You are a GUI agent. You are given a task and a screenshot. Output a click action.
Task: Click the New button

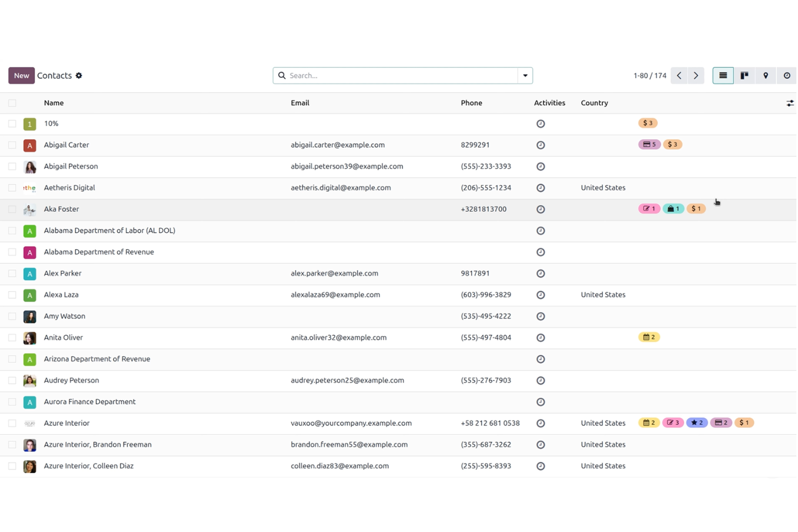click(21, 75)
